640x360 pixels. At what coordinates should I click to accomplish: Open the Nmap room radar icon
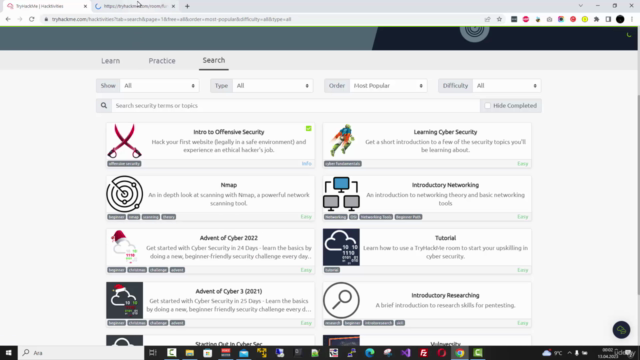point(124,194)
